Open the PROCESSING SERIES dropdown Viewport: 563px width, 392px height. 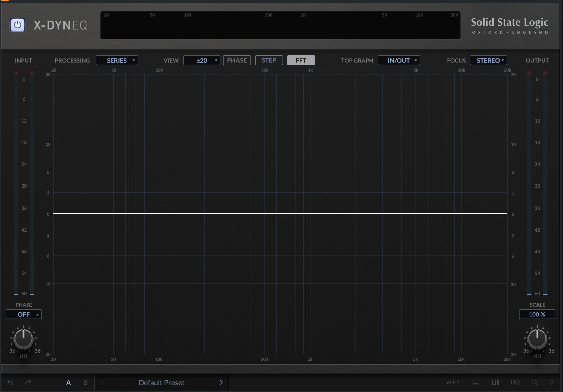click(x=117, y=60)
